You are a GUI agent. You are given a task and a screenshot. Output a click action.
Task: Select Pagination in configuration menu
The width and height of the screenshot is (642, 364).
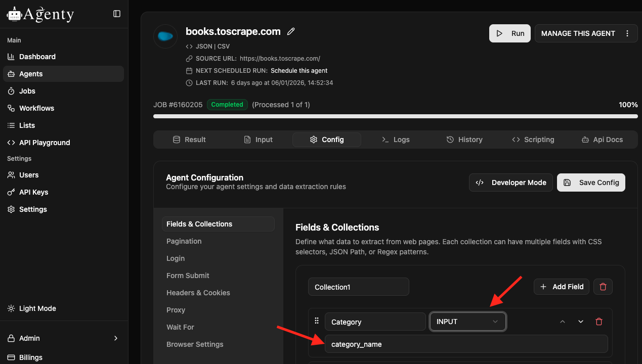point(184,241)
